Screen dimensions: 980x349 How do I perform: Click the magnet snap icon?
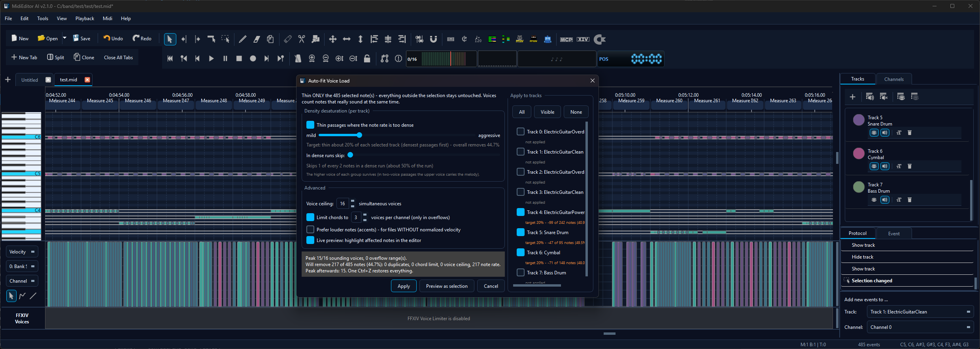pyautogui.click(x=433, y=39)
